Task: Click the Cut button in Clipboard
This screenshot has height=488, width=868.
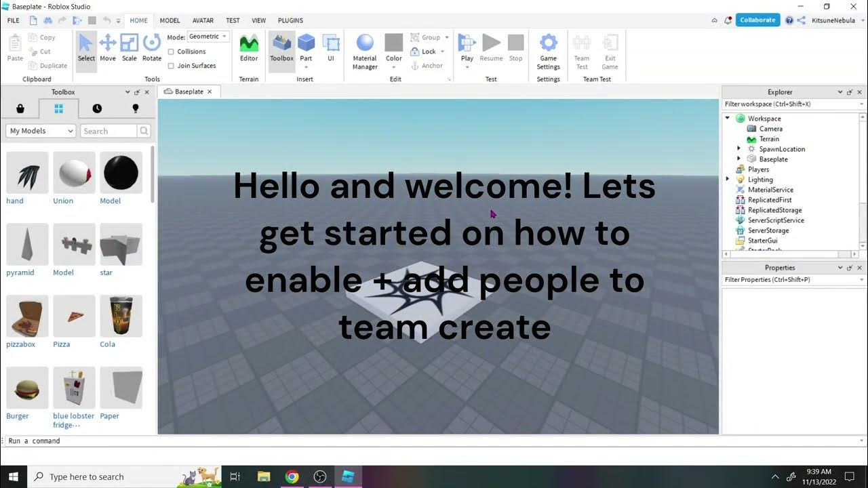Action: click(39, 52)
